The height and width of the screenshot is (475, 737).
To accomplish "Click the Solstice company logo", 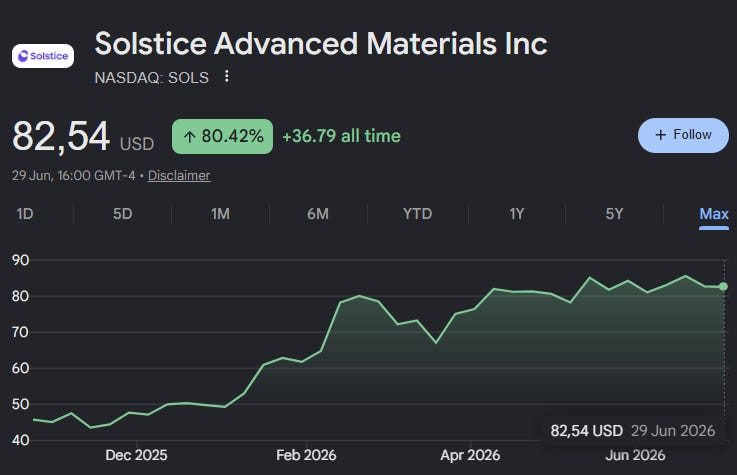I will 43,56.
